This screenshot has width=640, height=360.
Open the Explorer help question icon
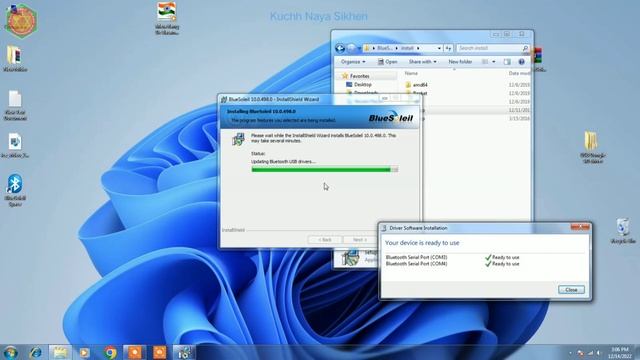[x=521, y=62]
